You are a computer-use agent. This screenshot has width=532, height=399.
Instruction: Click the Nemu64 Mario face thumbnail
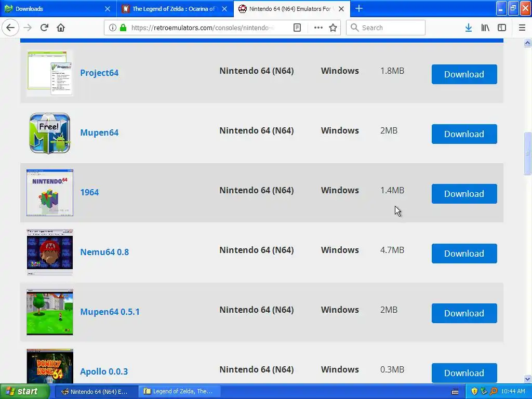(x=50, y=252)
